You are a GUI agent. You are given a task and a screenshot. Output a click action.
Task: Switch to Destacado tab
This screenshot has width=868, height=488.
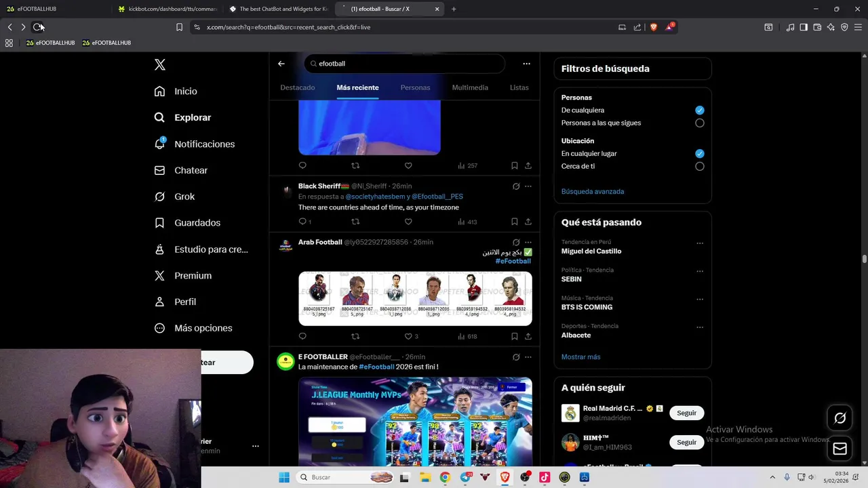pyautogui.click(x=298, y=87)
